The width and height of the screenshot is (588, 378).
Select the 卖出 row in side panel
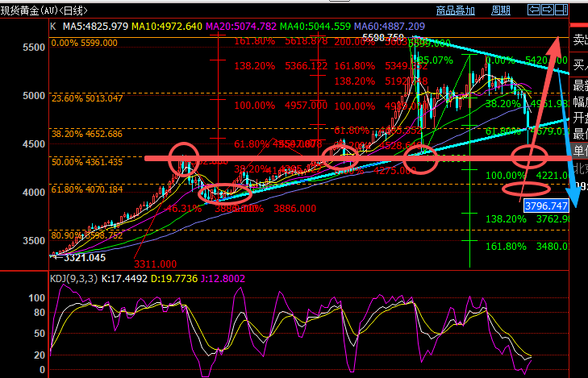coord(579,39)
